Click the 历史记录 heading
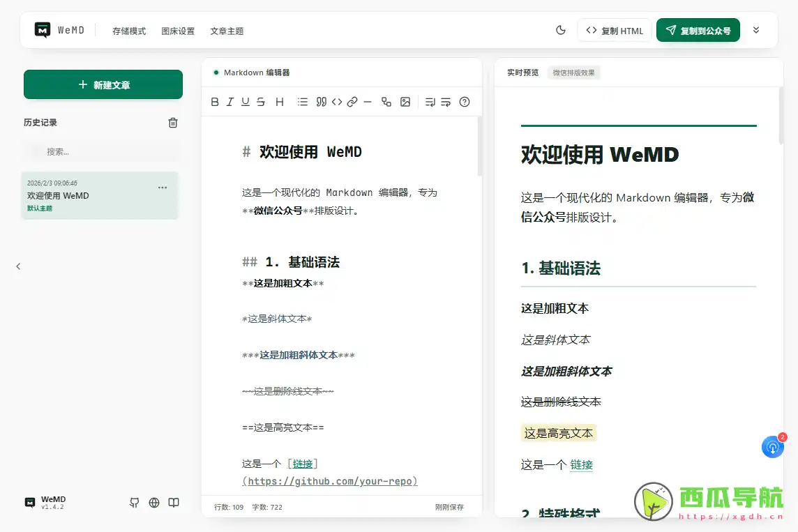Image resolution: width=798 pixels, height=532 pixels. [40, 123]
